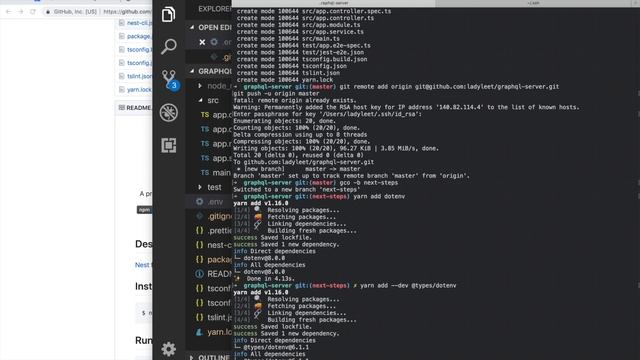Click the npm badge on GitHub README

pyautogui.click(x=144, y=210)
